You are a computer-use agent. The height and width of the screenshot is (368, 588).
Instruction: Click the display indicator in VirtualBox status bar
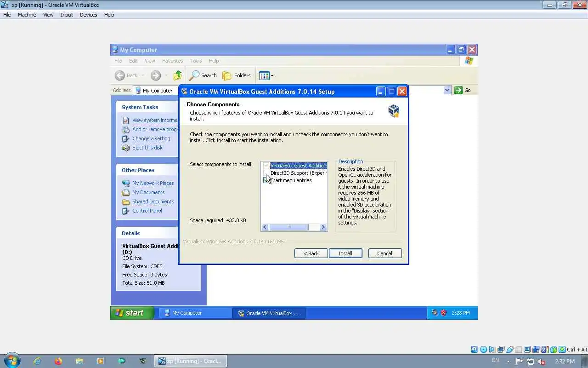click(527, 350)
